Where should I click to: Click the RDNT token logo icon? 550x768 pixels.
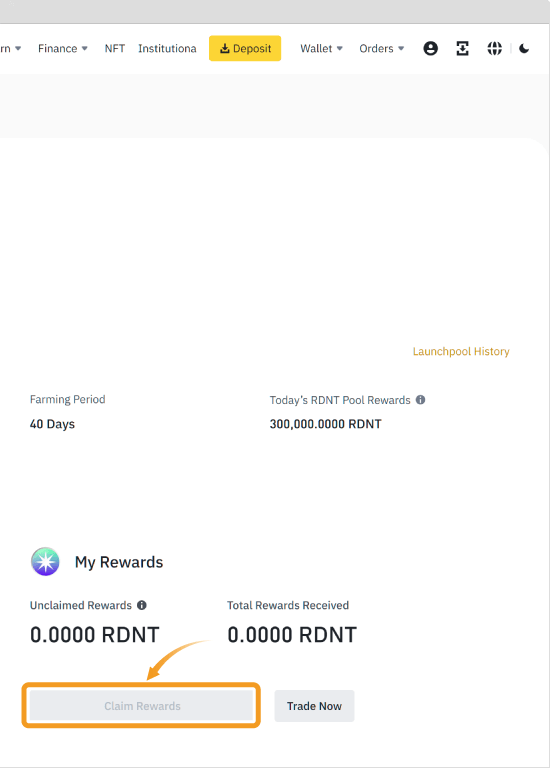tap(45, 561)
